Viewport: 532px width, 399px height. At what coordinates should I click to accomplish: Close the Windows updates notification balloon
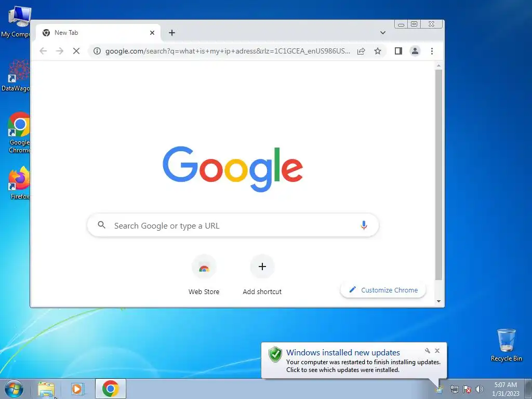click(437, 351)
